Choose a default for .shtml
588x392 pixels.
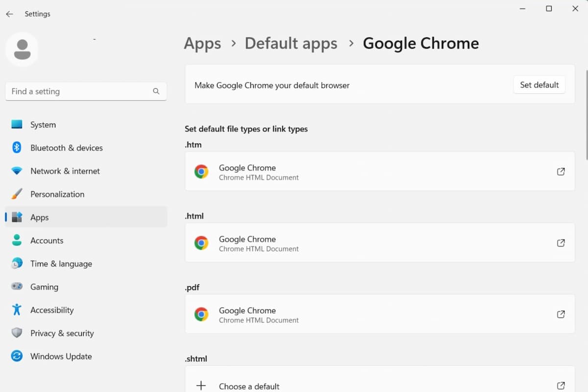pyautogui.click(x=380, y=379)
